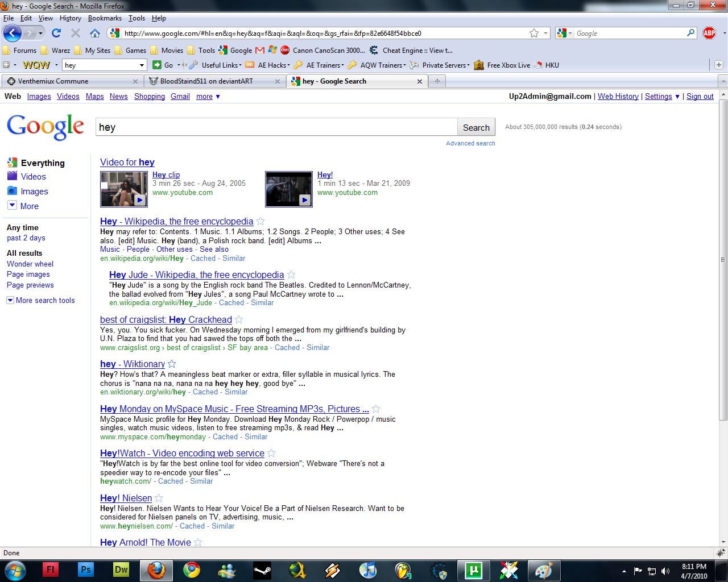This screenshot has width=728, height=582.
Task: Open Dreamweaver from the taskbar
Action: pos(121,570)
